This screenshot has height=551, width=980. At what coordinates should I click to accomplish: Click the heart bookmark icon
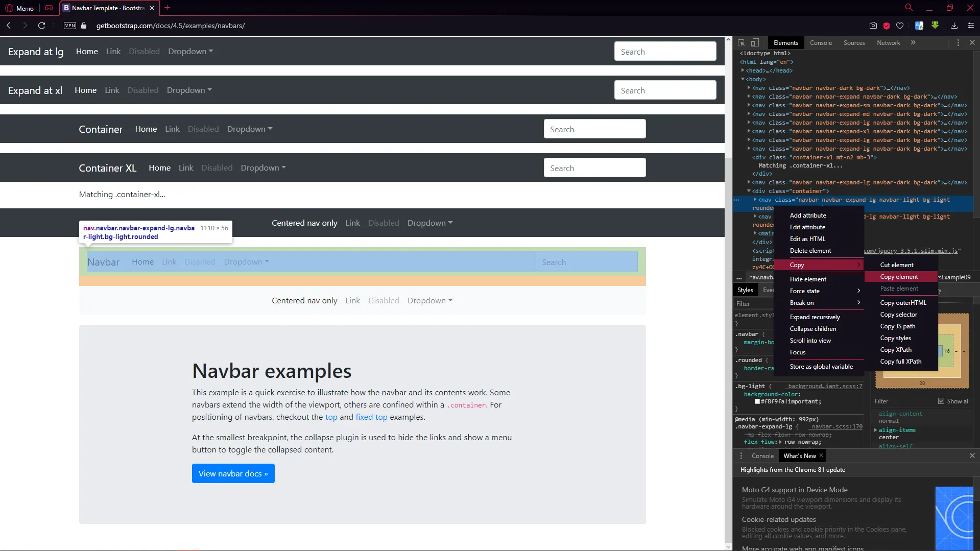coord(900,26)
